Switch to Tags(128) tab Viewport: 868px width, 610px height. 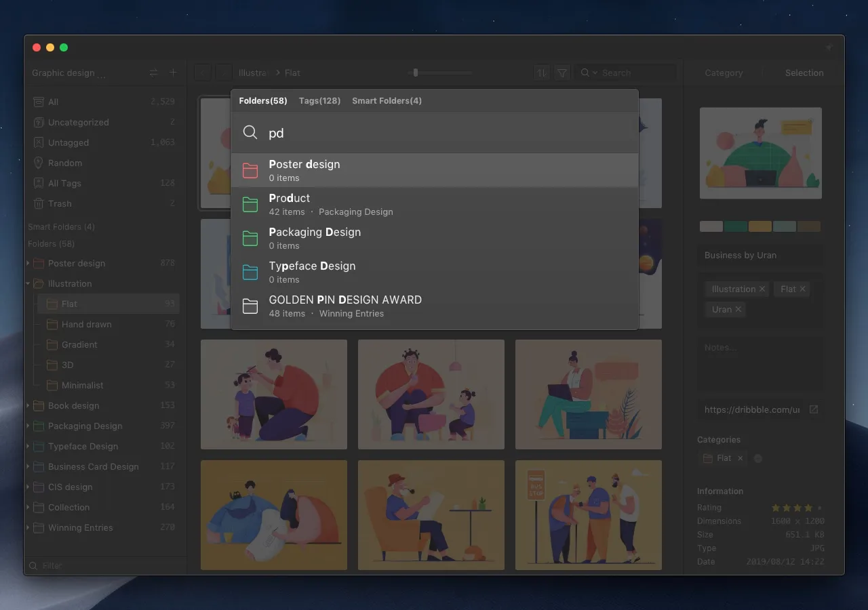pyautogui.click(x=319, y=100)
